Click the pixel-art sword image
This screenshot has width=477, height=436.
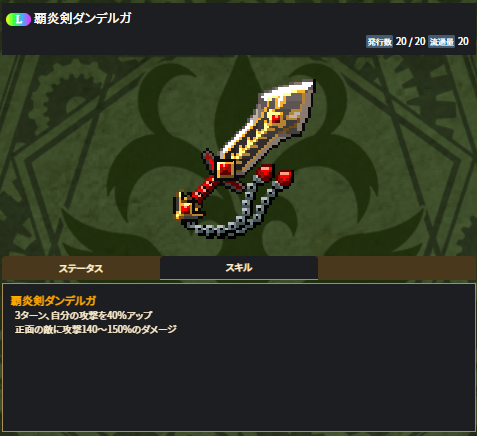[244, 159]
